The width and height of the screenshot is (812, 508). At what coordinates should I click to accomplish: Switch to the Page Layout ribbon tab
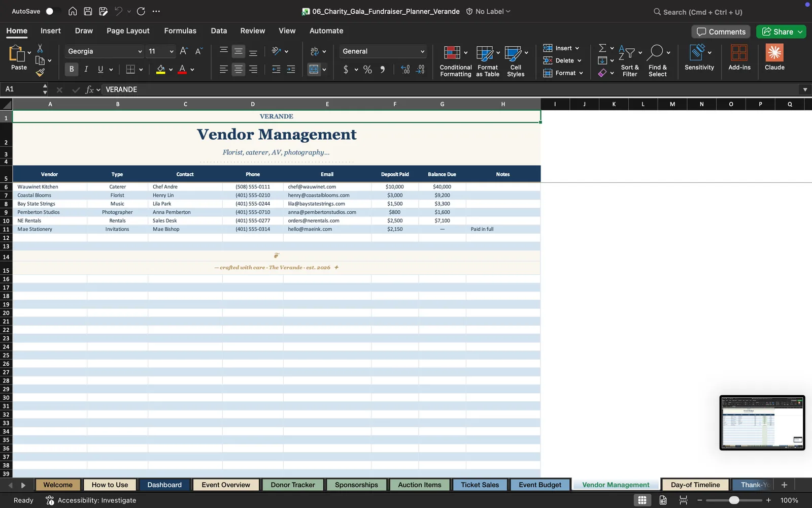click(x=128, y=30)
